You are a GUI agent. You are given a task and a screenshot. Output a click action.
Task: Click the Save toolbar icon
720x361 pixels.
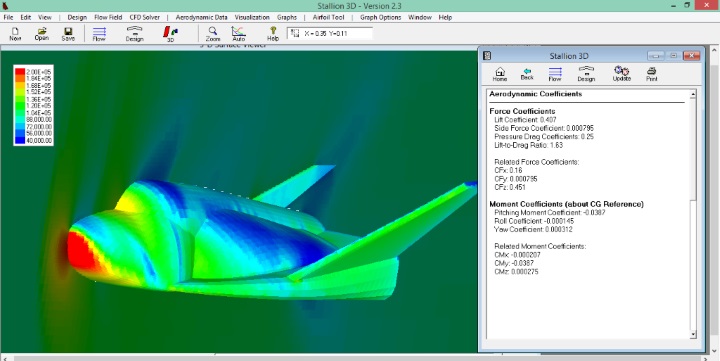click(68, 34)
